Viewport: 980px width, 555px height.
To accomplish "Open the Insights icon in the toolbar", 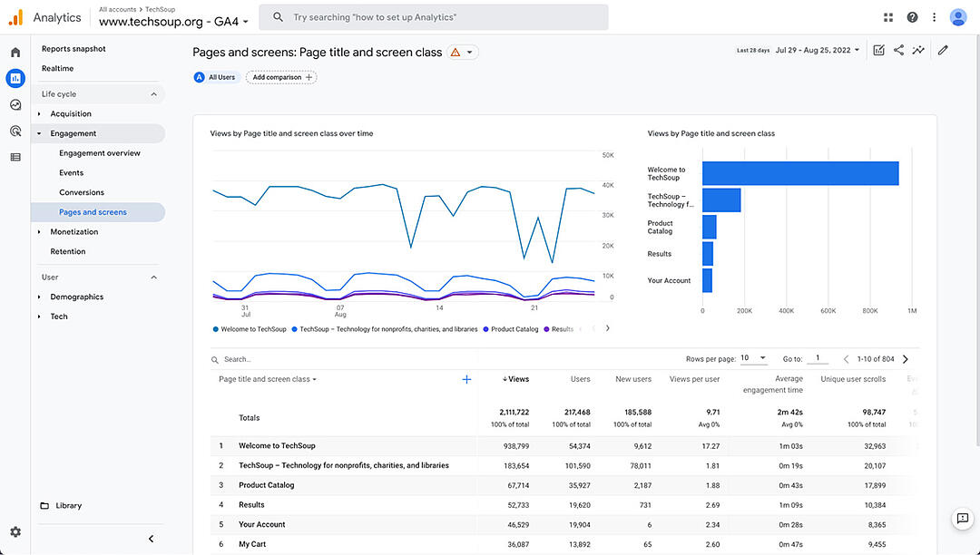I will pyautogui.click(x=918, y=51).
